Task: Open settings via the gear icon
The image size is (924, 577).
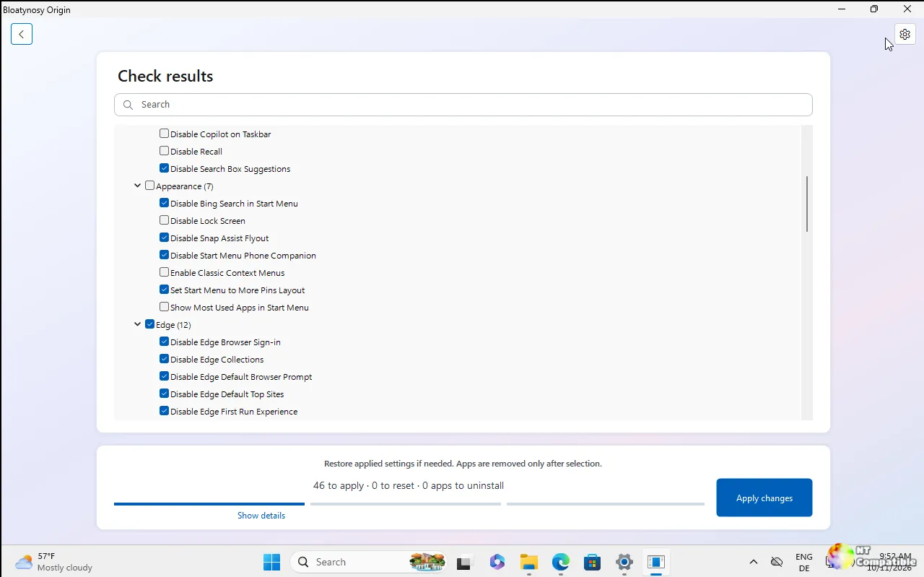Action: pyautogui.click(x=905, y=34)
